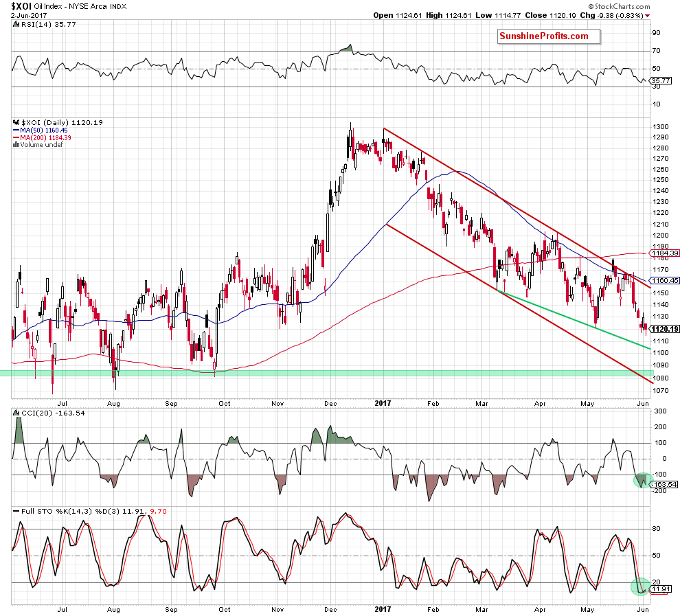Click the SunshineProfits.com banner box
Screen dimensions: 680x616
[549, 36]
